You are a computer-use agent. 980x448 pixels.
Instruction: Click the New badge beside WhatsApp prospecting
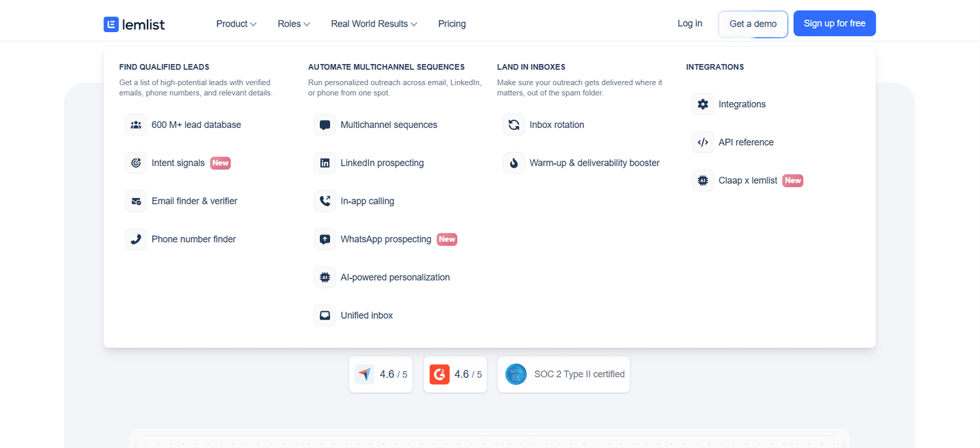click(447, 239)
